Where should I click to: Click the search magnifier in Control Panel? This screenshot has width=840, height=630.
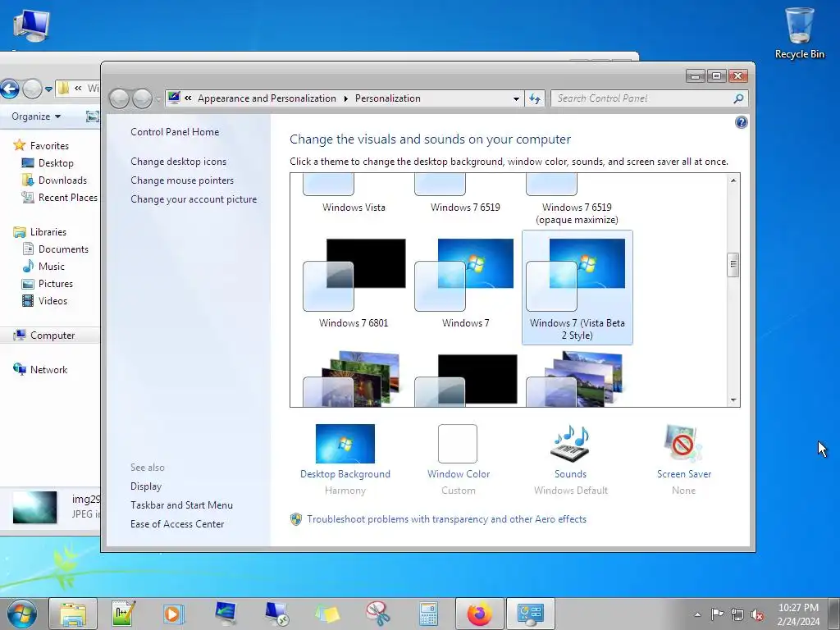[x=738, y=98]
